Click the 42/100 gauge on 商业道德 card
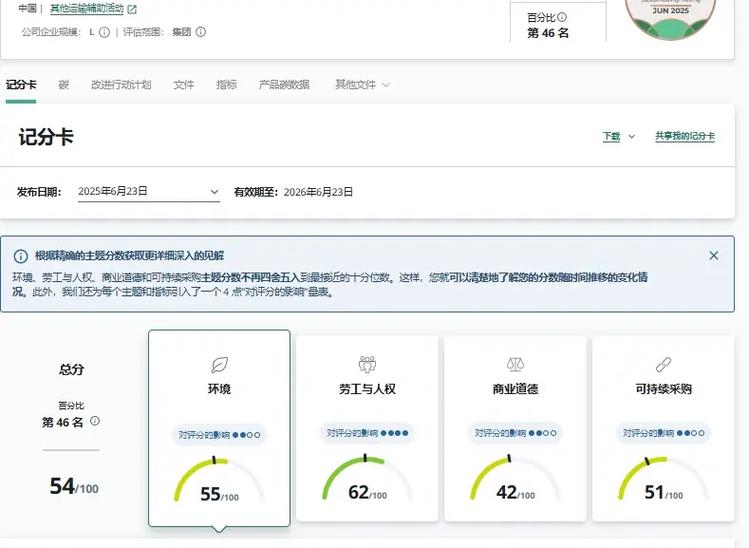The width and height of the screenshot is (749, 548). [515, 478]
